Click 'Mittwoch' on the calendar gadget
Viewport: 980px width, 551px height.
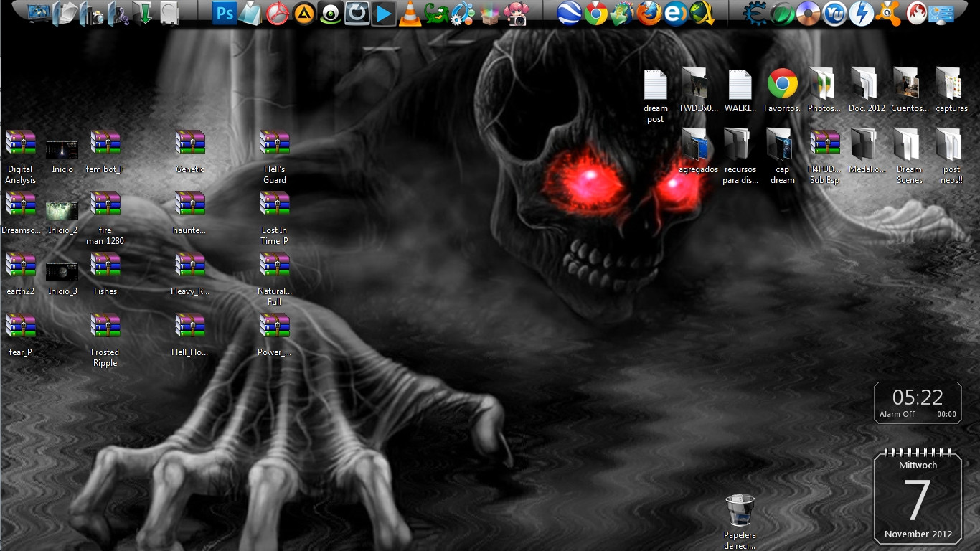pyautogui.click(x=918, y=466)
